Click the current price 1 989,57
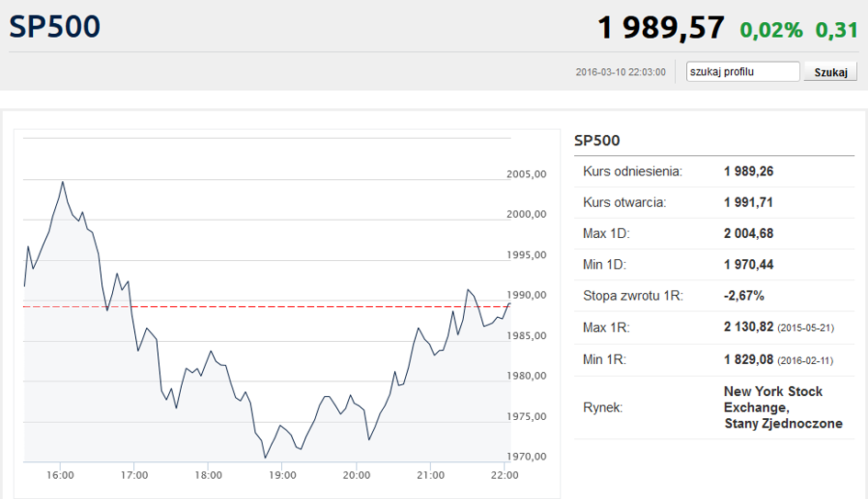Image resolution: width=868 pixels, height=499 pixels. 660,28
